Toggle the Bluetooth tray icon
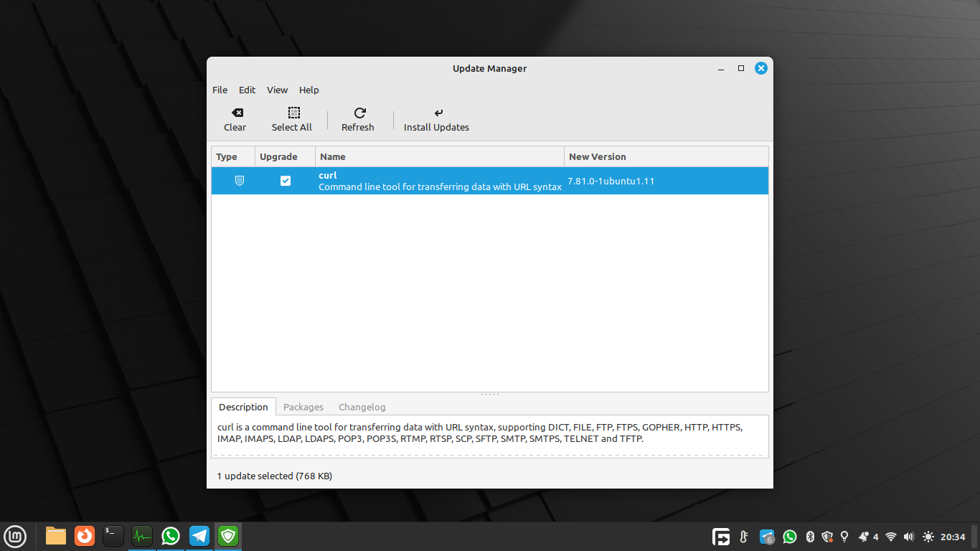 [810, 536]
